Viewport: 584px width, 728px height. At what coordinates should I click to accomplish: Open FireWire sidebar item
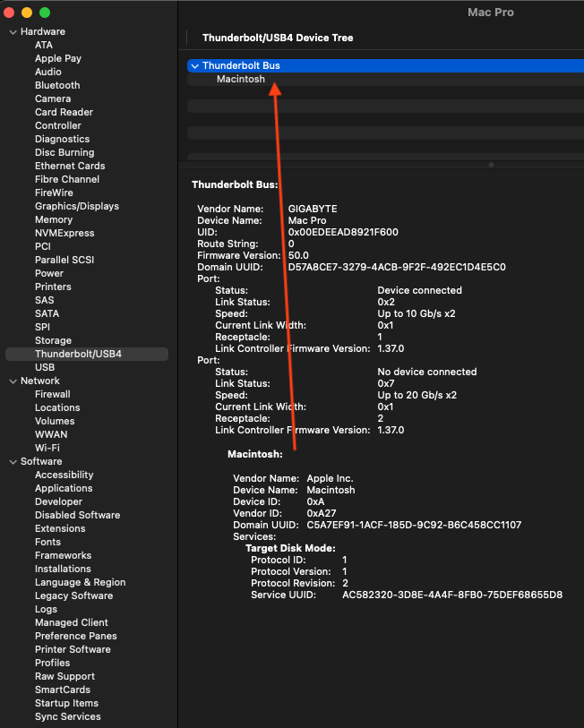tap(54, 193)
